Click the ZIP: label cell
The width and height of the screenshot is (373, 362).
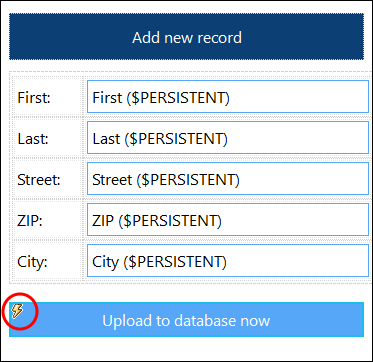coord(47,220)
